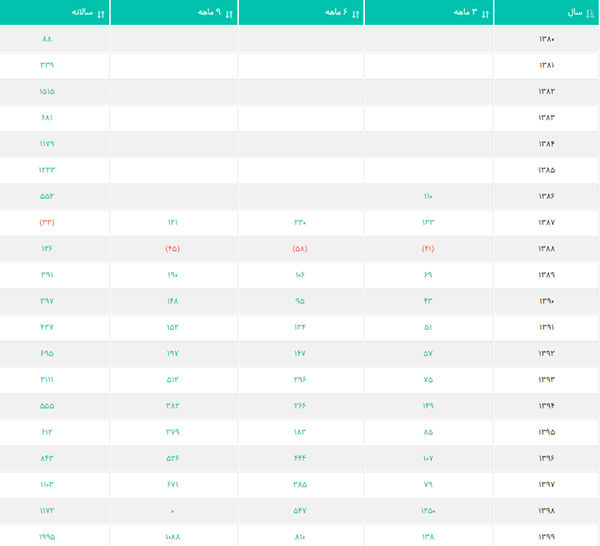
Task: Select annual value ۶۸۱ in ۱۳۸۳ row
Action: click(47, 117)
